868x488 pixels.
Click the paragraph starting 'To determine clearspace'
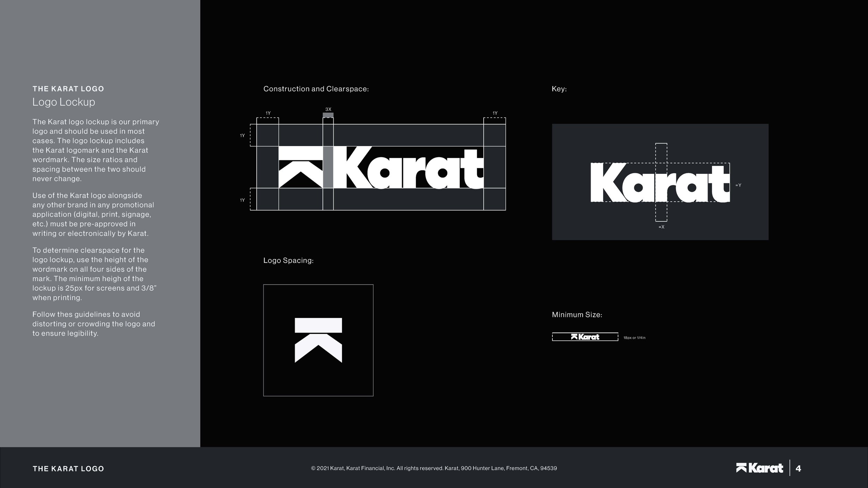pyautogui.click(x=95, y=274)
